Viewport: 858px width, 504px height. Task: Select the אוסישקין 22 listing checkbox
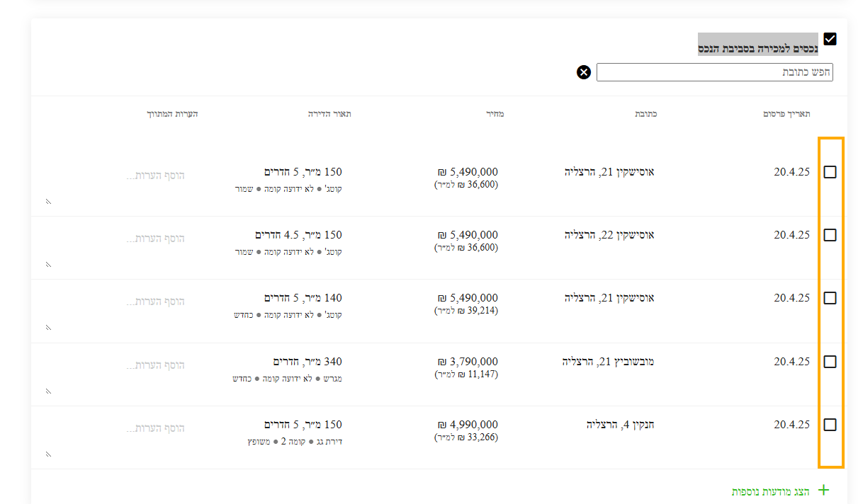coord(830,235)
